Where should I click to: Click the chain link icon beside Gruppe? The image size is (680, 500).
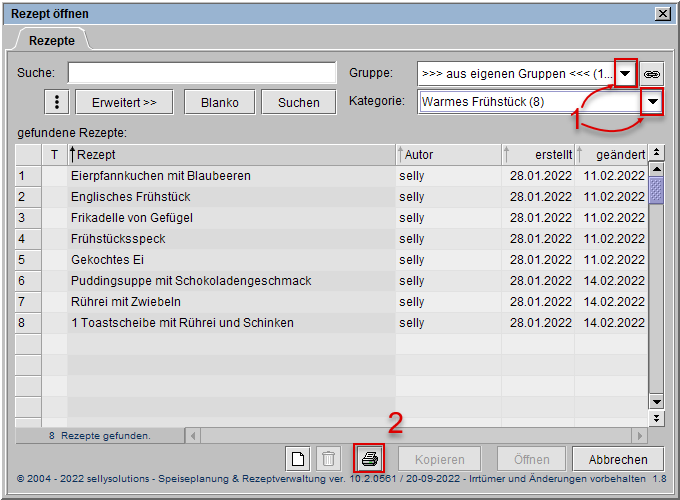(x=652, y=74)
